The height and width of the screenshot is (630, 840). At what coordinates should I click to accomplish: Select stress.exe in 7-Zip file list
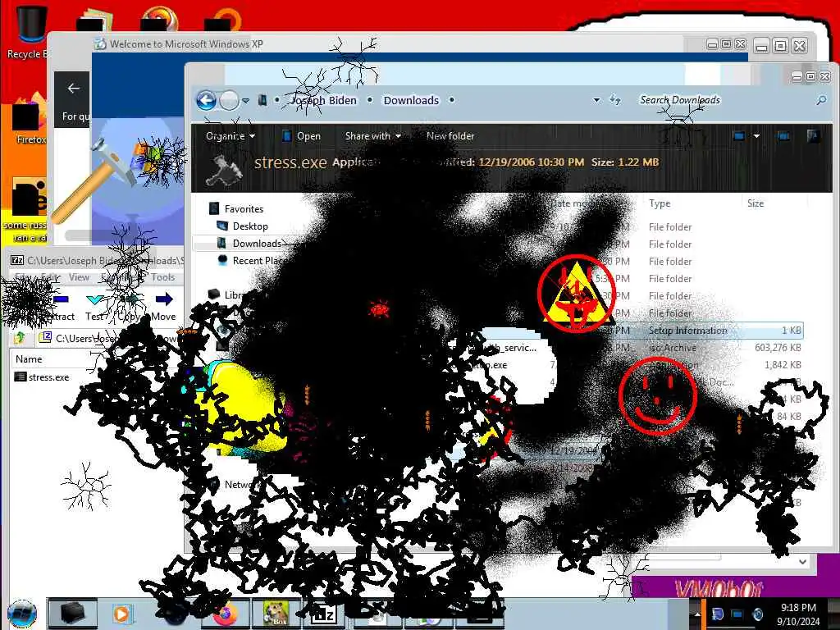(x=42, y=377)
